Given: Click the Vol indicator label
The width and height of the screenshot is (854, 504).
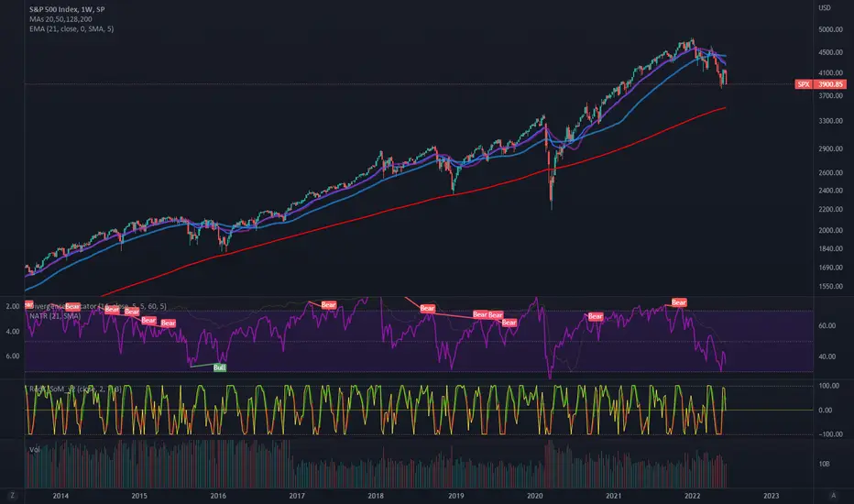Looking at the screenshot, I should [34, 450].
